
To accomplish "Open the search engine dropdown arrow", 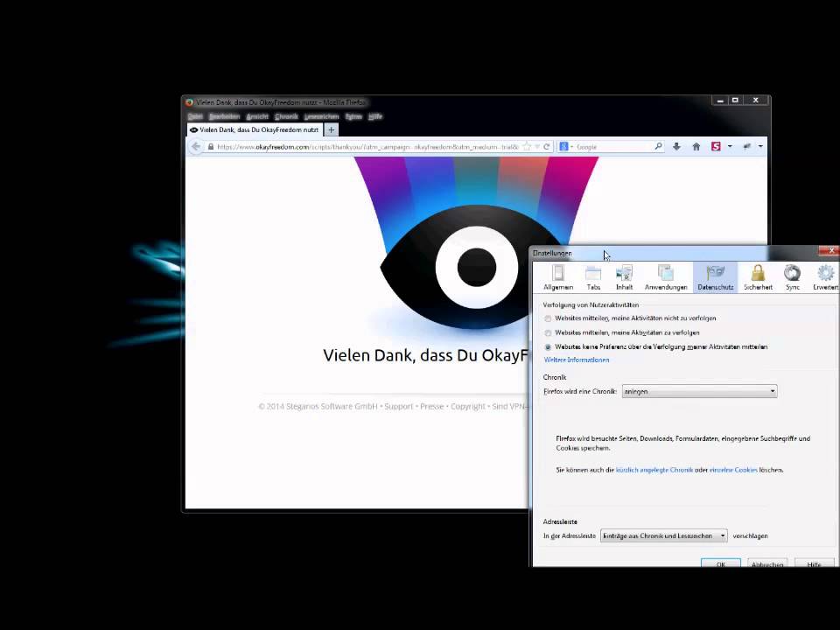I will point(571,147).
